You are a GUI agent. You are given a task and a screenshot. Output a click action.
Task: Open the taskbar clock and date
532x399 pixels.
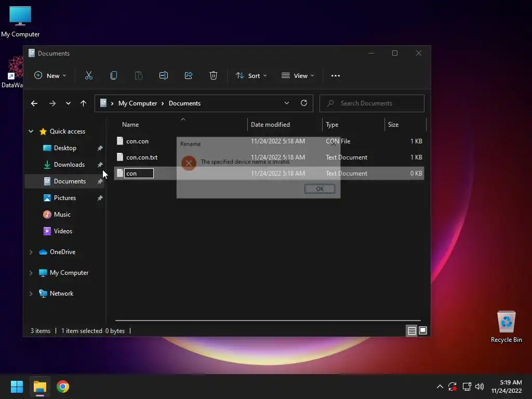[506, 387]
